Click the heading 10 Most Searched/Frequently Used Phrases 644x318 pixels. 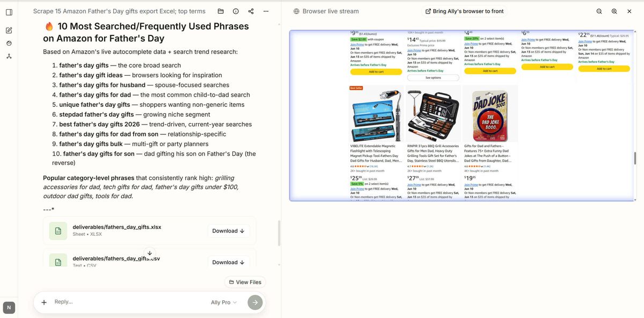(x=146, y=32)
